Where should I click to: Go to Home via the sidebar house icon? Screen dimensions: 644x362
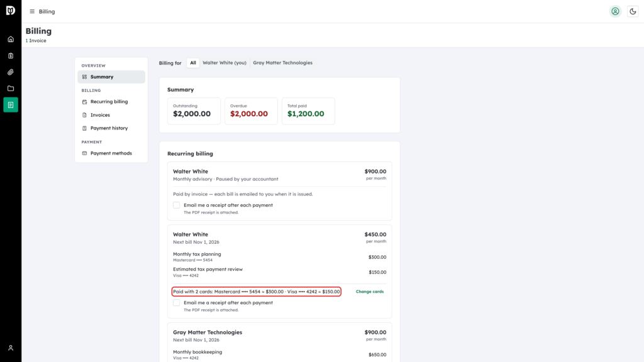point(11,40)
